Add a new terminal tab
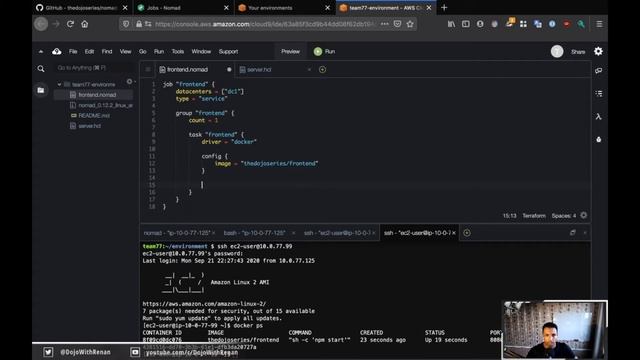 coord(467,233)
